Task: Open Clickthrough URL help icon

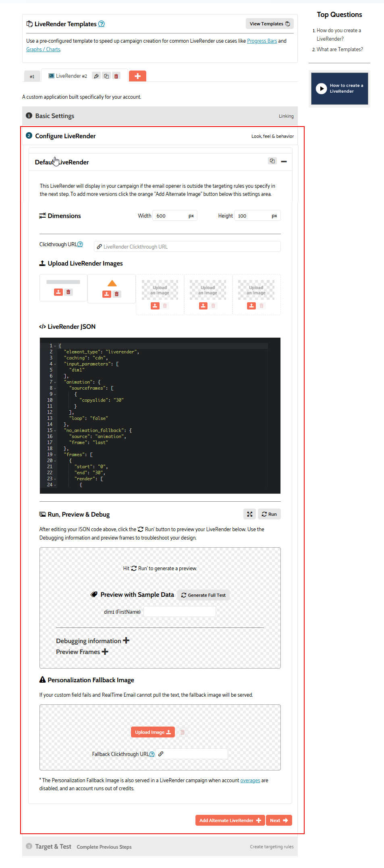Action: [80, 244]
